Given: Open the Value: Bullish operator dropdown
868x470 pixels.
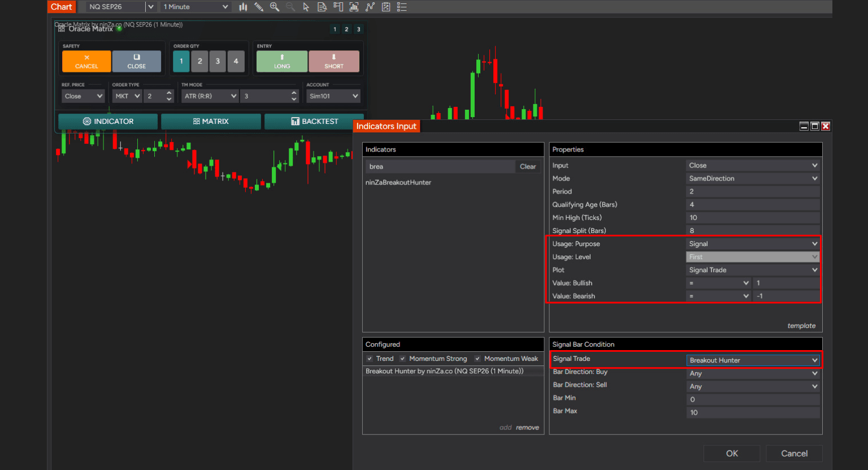Looking at the screenshot, I should (x=719, y=283).
